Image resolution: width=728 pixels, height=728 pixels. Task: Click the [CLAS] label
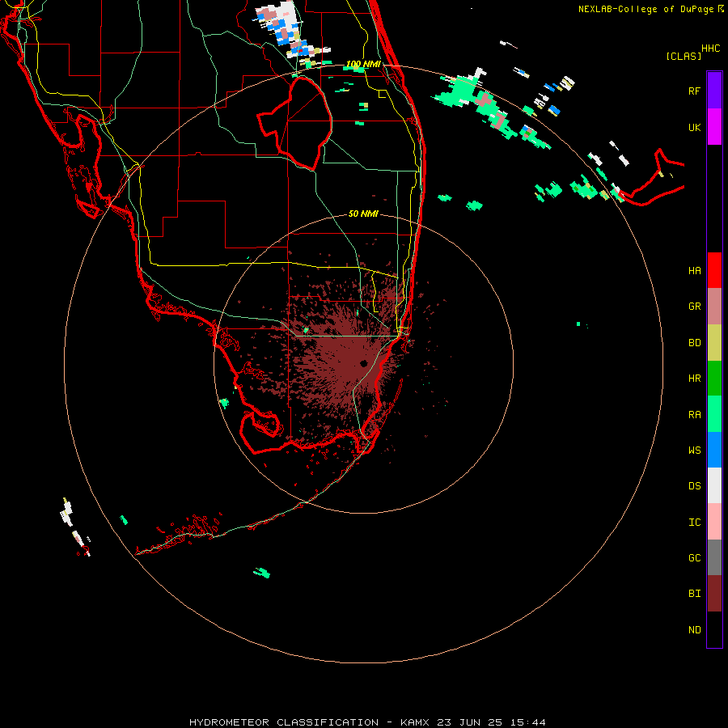pos(684,56)
